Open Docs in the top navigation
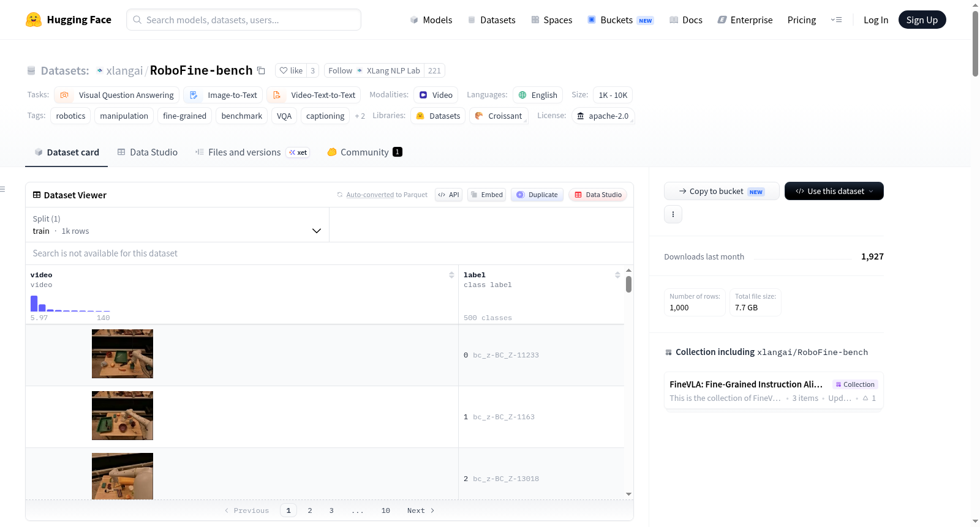 click(685, 20)
